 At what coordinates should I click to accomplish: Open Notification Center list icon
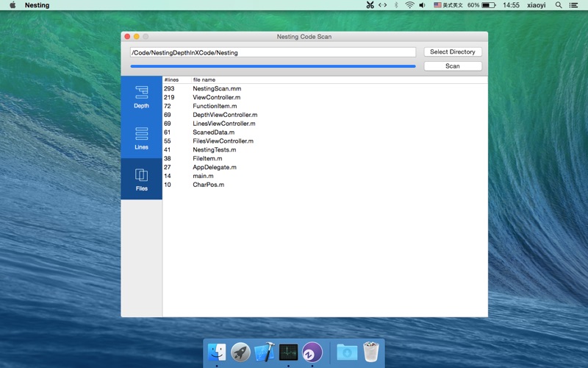tap(573, 5)
